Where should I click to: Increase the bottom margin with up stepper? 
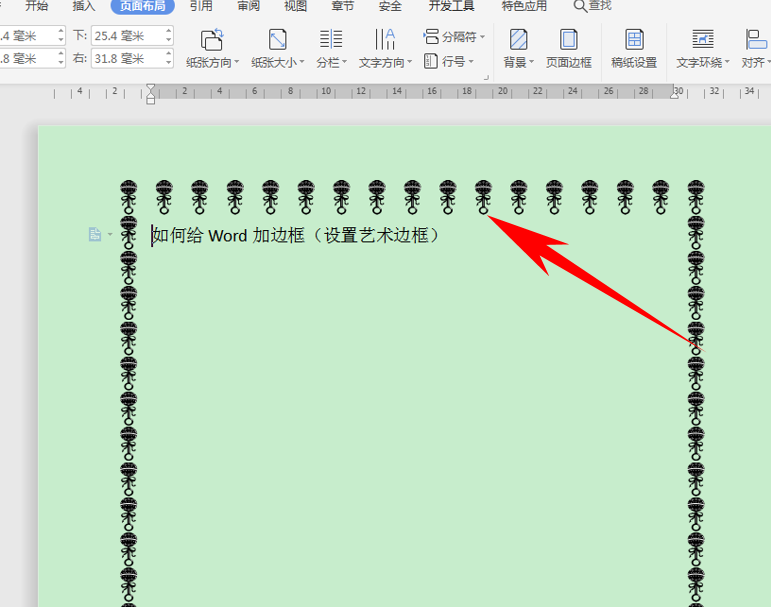tap(169, 31)
